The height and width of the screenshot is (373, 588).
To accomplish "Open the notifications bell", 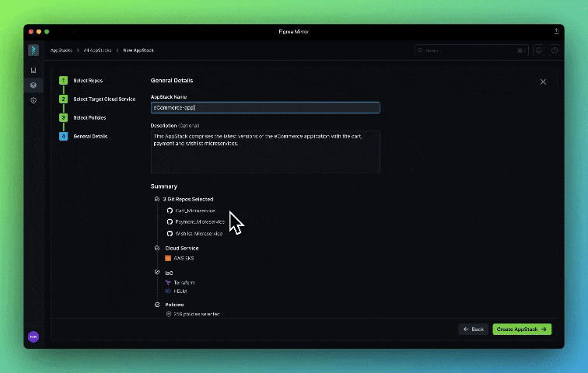I will [x=538, y=51].
